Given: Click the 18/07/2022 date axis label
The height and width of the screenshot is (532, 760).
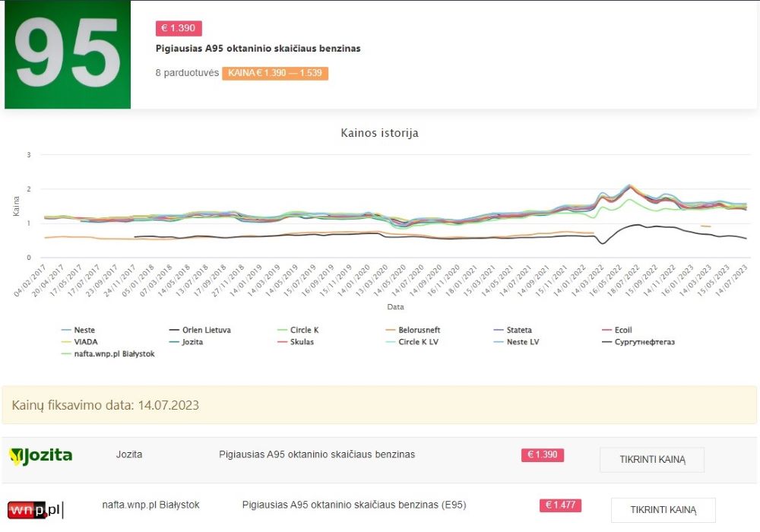Looking at the screenshot, I should point(623,280).
